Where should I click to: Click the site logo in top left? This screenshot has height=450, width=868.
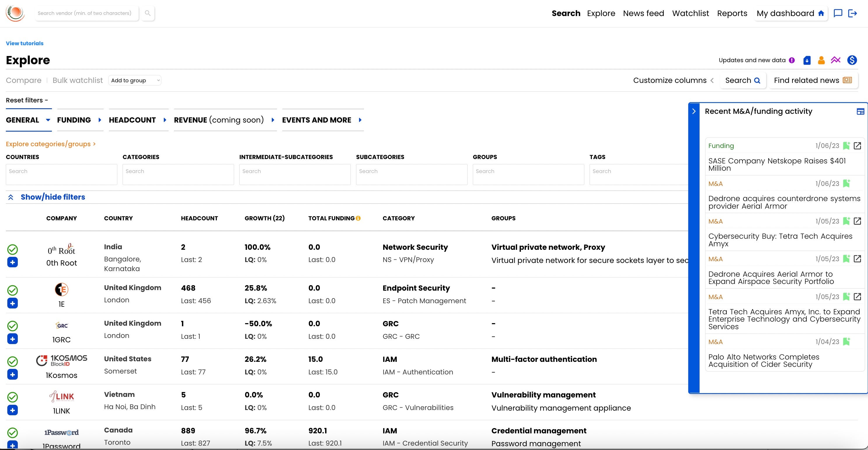point(15,13)
